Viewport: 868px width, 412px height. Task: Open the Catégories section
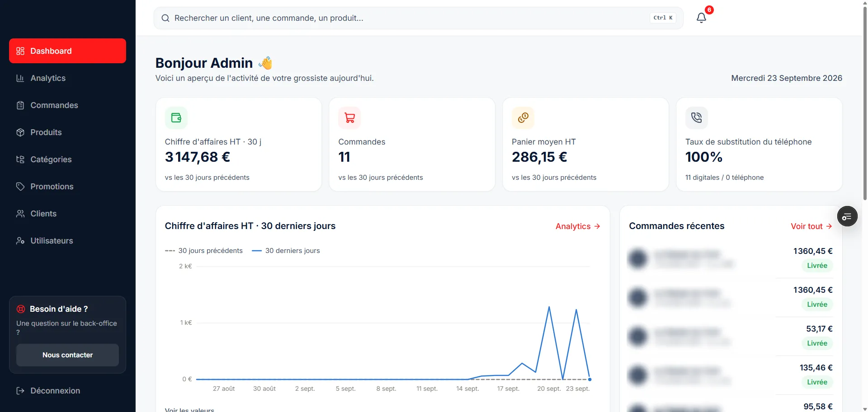67,159
